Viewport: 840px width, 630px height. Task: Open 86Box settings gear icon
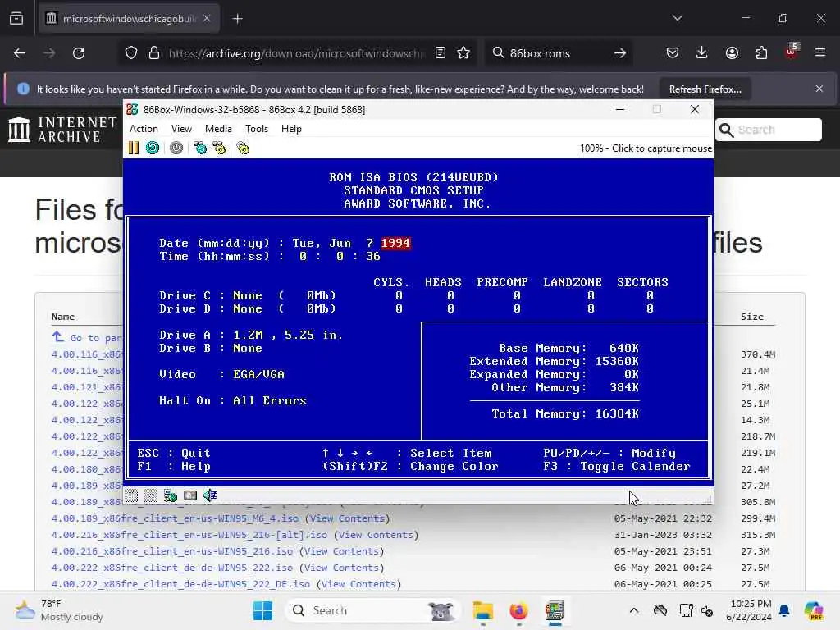click(243, 148)
